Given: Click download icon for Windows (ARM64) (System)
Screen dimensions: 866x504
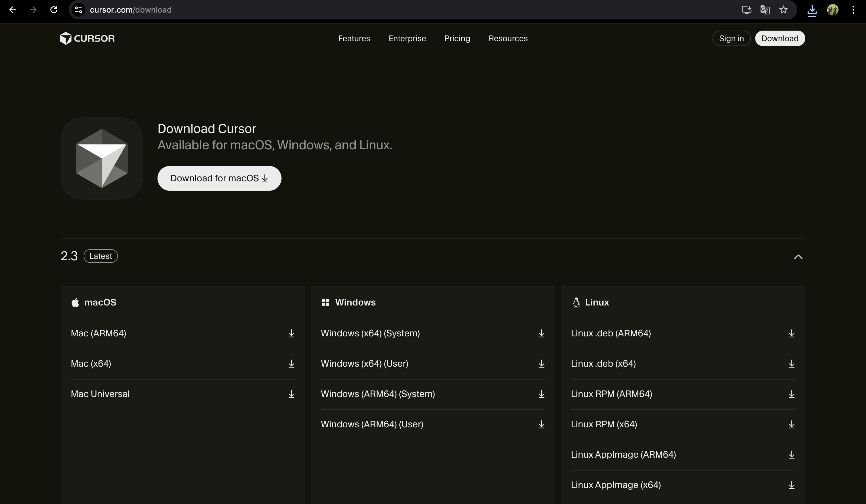Looking at the screenshot, I should pyautogui.click(x=541, y=394).
